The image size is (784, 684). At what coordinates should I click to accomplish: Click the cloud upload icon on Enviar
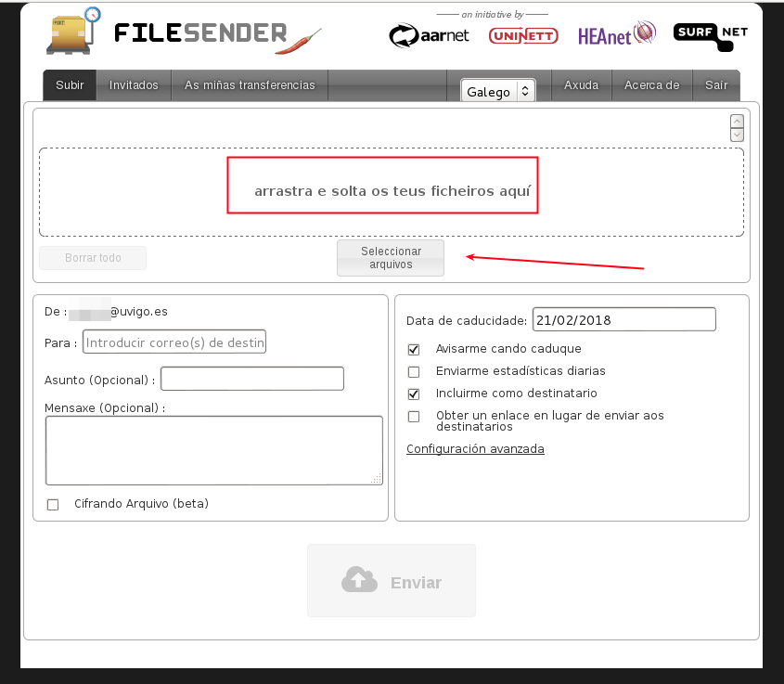[359, 581]
